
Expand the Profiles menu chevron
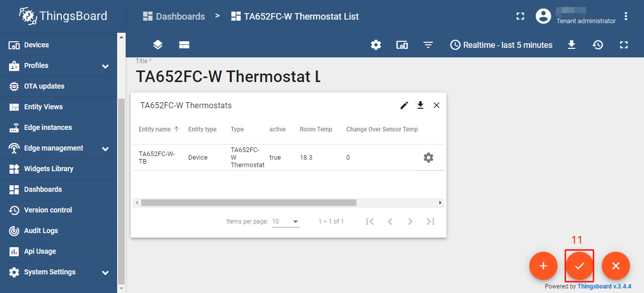[105, 66]
